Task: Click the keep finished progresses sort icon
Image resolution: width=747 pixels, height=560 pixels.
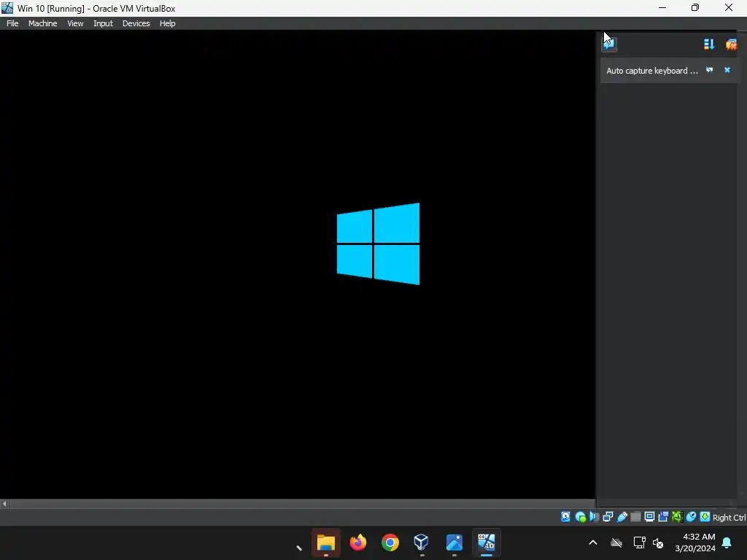Action: click(709, 44)
